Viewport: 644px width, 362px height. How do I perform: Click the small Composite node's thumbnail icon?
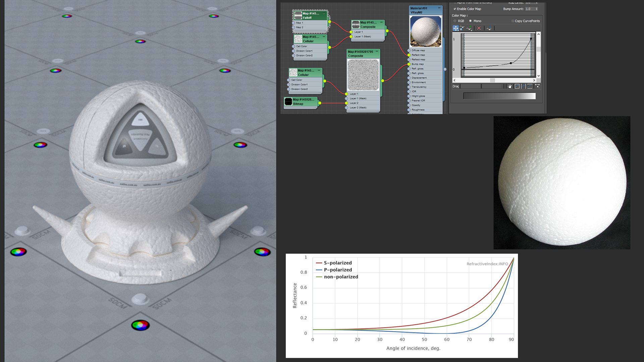356,24
